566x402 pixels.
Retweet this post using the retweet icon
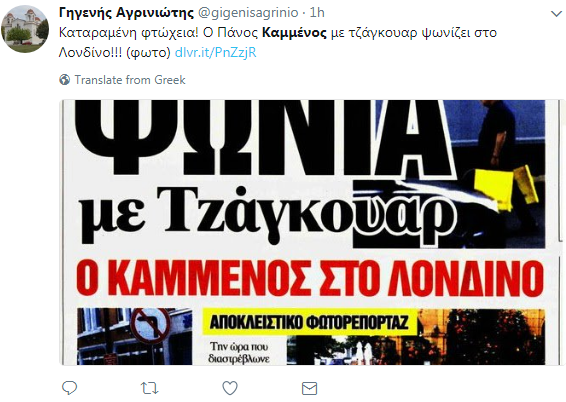149,388
